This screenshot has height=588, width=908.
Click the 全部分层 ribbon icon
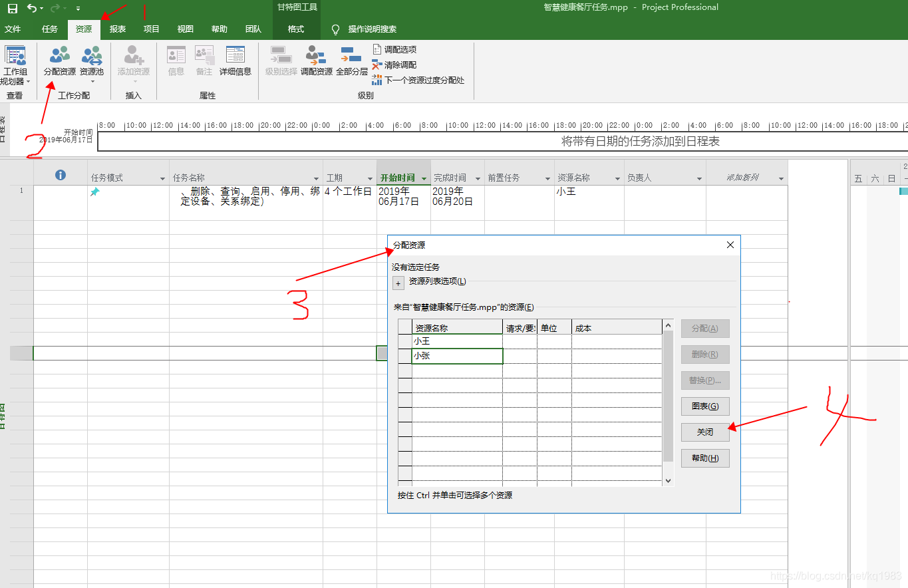click(x=352, y=61)
